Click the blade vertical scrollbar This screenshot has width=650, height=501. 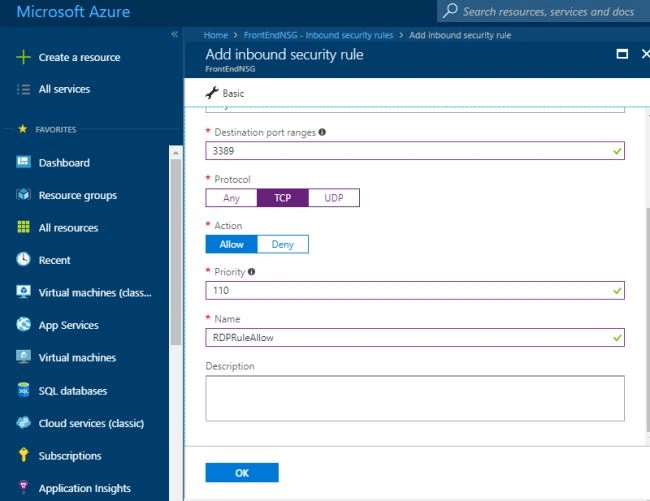coord(648,319)
